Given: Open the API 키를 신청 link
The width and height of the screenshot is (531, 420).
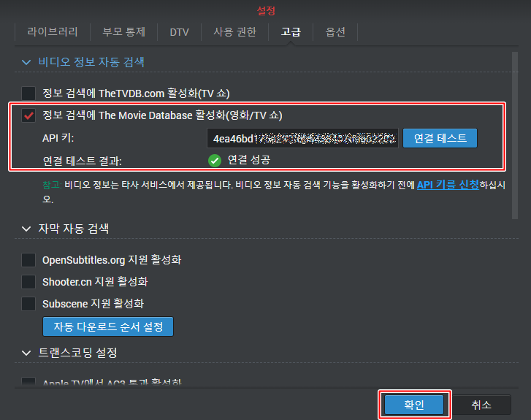Looking at the screenshot, I should pyautogui.click(x=448, y=185).
